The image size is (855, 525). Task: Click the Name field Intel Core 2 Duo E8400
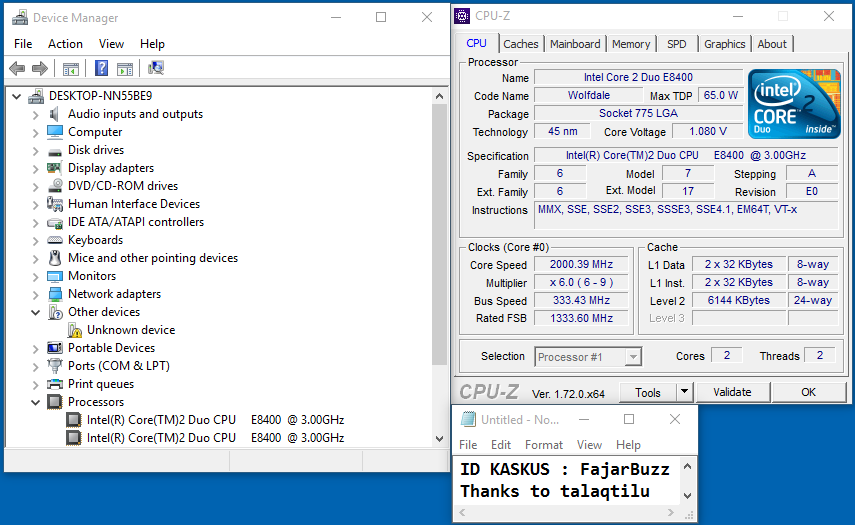(x=639, y=77)
